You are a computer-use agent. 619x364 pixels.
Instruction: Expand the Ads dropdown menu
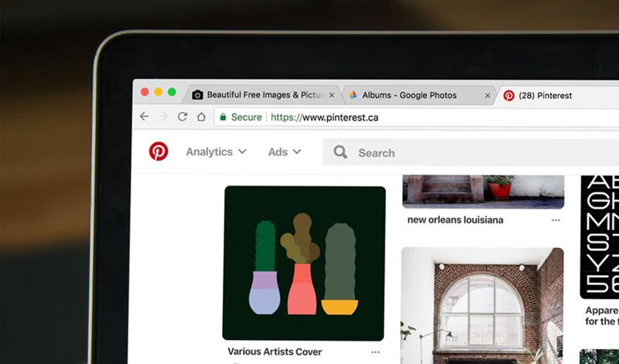[x=284, y=152]
